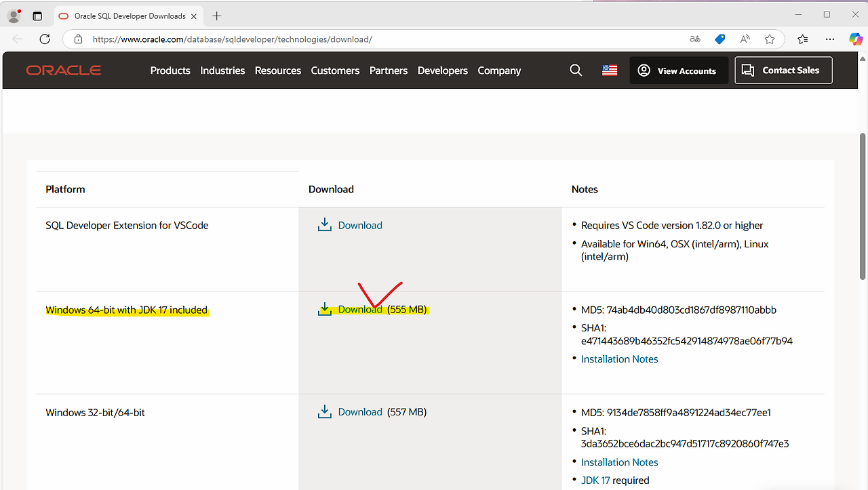This screenshot has width=868, height=490.
Task: Follow the JDK 17 required link
Action: (x=595, y=481)
